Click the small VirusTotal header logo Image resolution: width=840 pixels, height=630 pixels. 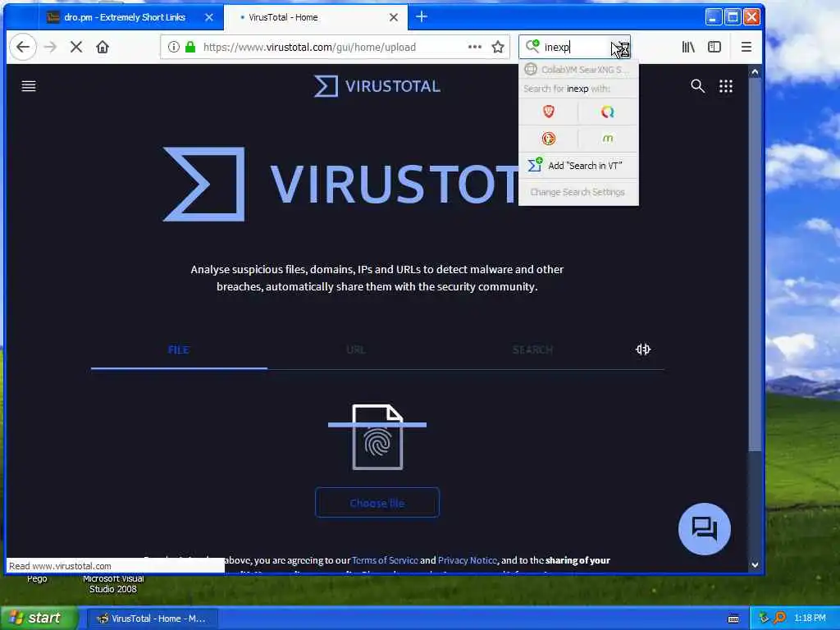377,86
